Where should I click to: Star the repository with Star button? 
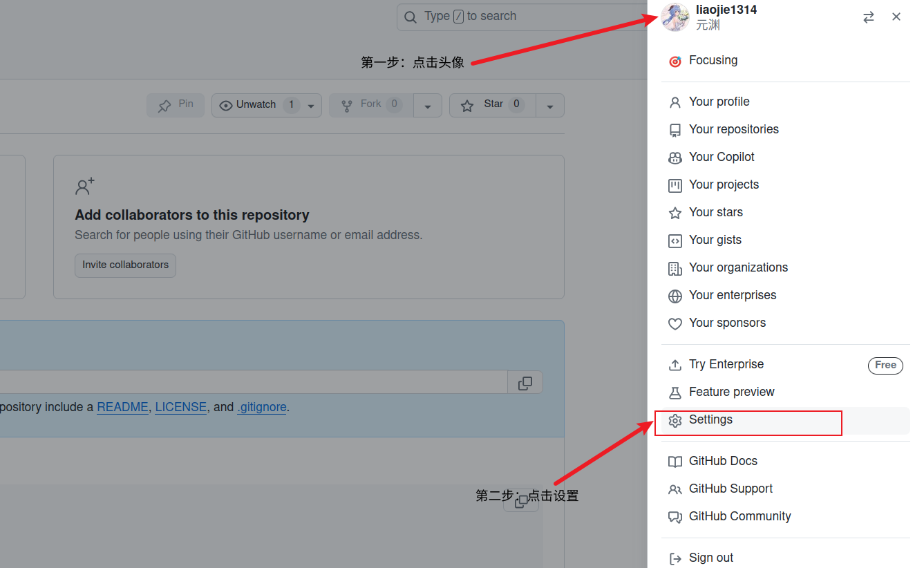493,105
